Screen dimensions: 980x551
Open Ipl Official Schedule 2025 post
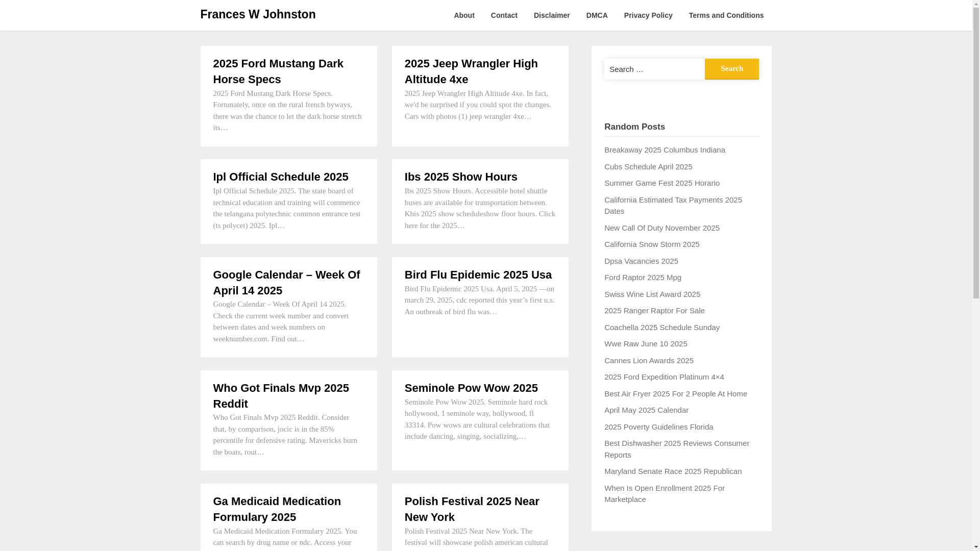click(281, 177)
